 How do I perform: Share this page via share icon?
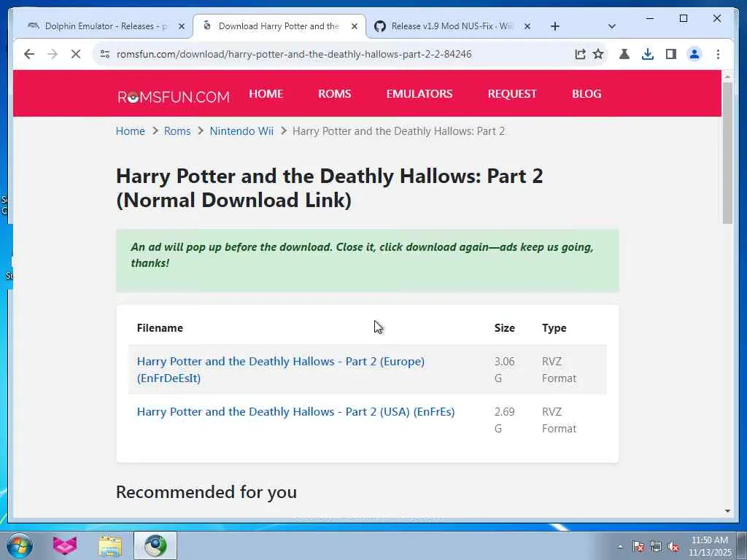(580, 54)
